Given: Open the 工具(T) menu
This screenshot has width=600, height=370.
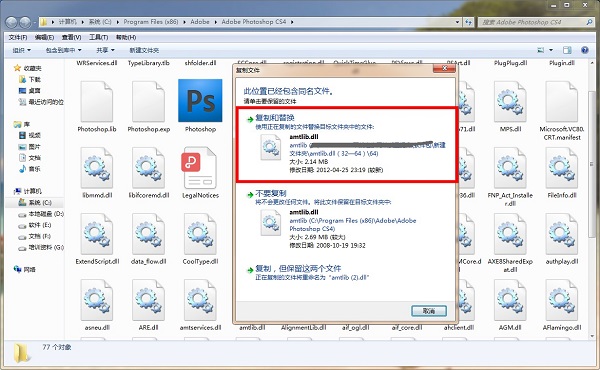Looking at the screenshot, I should (x=98, y=37).
